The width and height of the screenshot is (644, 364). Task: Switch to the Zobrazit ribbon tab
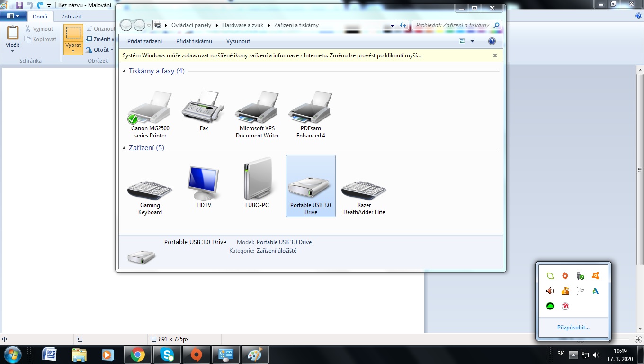coord(72,17)
